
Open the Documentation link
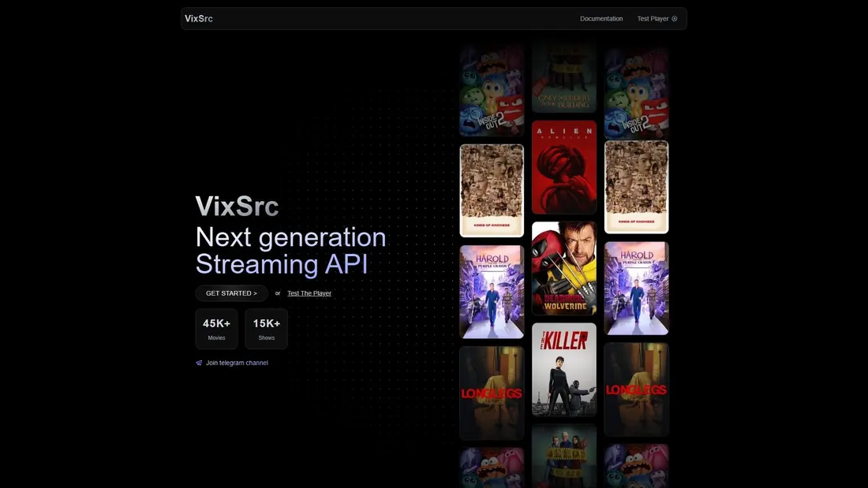(x=601, y=19)
